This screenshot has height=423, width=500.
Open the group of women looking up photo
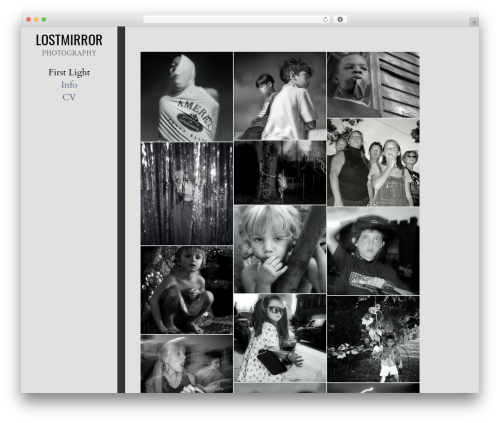coord(373,162)
